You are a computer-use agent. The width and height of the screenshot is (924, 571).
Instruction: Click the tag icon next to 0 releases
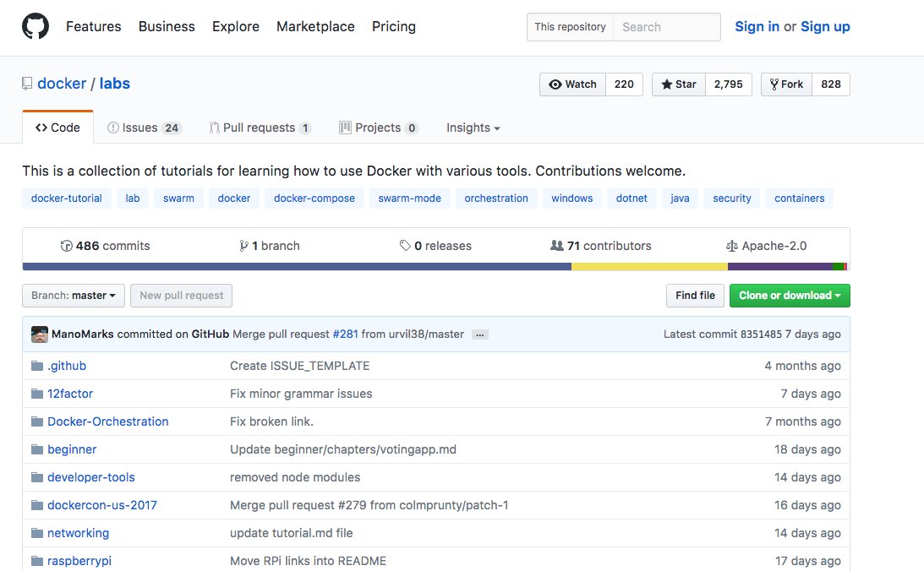405,246
